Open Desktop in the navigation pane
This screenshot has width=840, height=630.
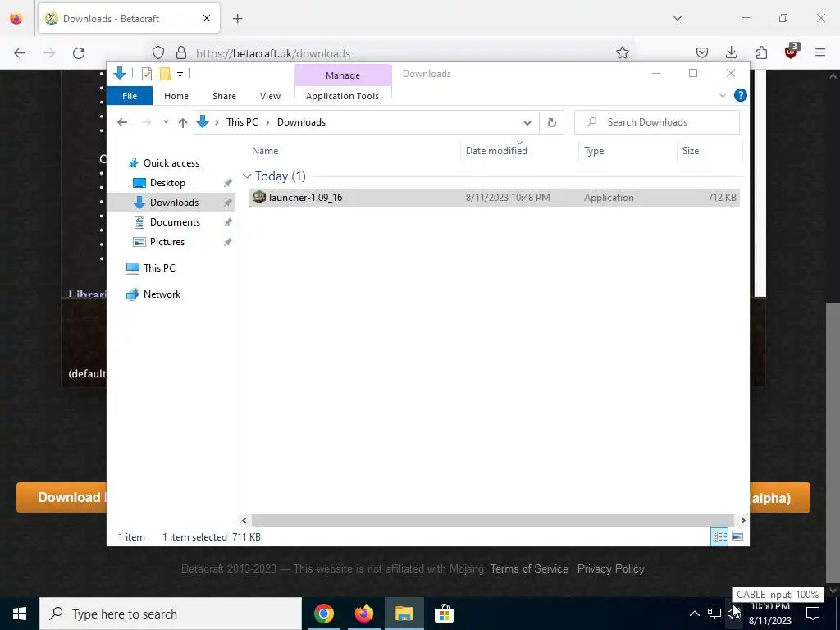click(167, 183)
